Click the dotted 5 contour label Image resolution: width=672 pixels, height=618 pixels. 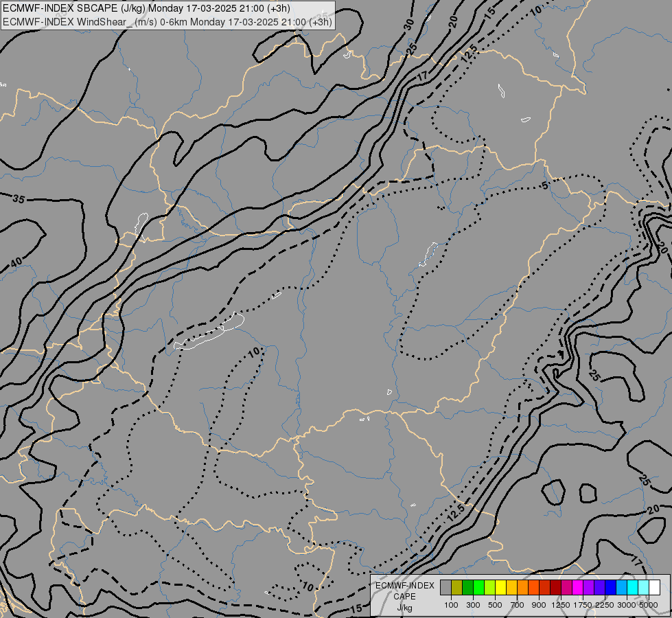[545, 185]
